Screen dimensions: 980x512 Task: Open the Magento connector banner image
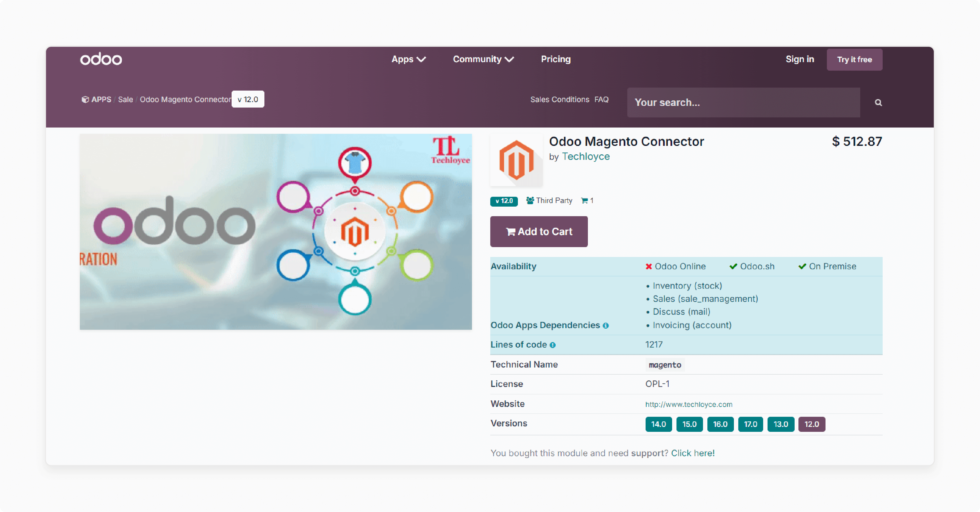click(276, 232)
